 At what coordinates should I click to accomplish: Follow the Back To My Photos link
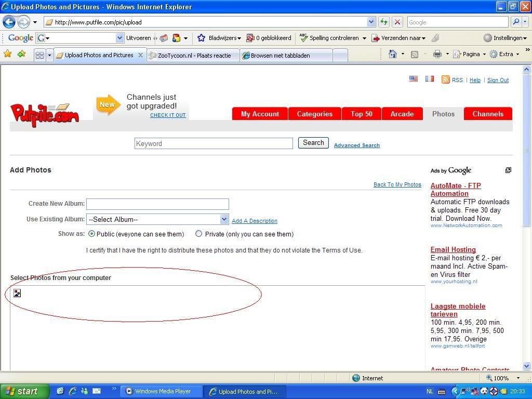coord(397,184)
